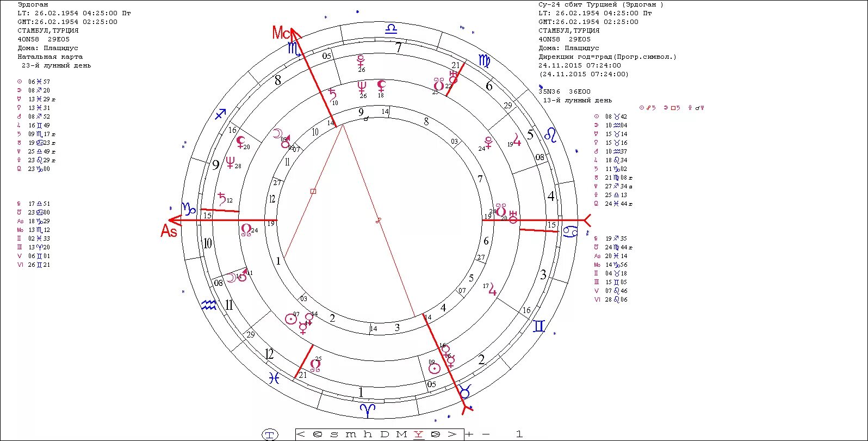Click the '13-й лунный день' text
The width and height of the screenshot is (868, 441).
tap(578, 100)
